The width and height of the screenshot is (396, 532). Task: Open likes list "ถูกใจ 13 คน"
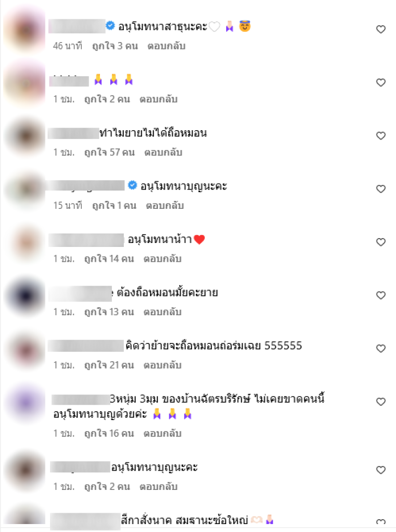(109, 312)
